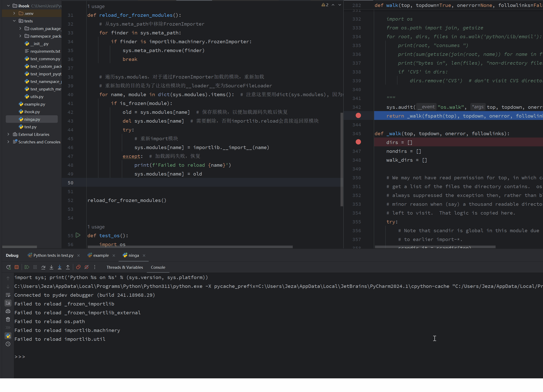The height and width of the screenshot is (392, 543).
Task: Toggle the breakpoint on line 346
Action: 358,142
